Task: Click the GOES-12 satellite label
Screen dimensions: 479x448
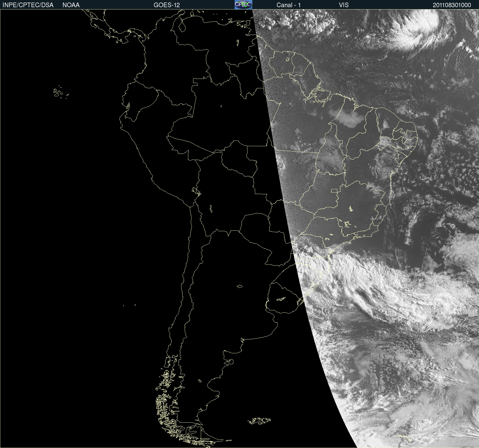Action: click(x=167, y=5)
